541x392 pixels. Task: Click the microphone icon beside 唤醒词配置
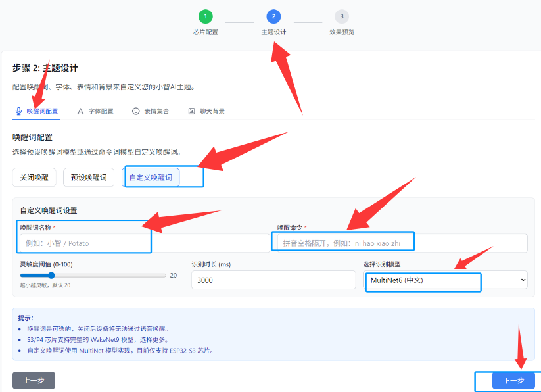[18, 111]
